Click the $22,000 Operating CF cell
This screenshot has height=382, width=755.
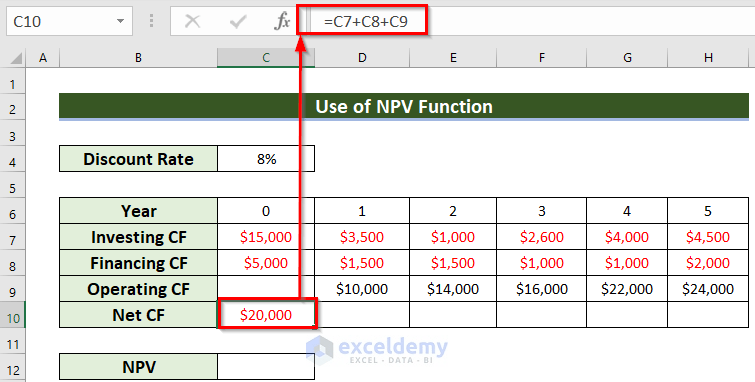(x=627, y=289)
